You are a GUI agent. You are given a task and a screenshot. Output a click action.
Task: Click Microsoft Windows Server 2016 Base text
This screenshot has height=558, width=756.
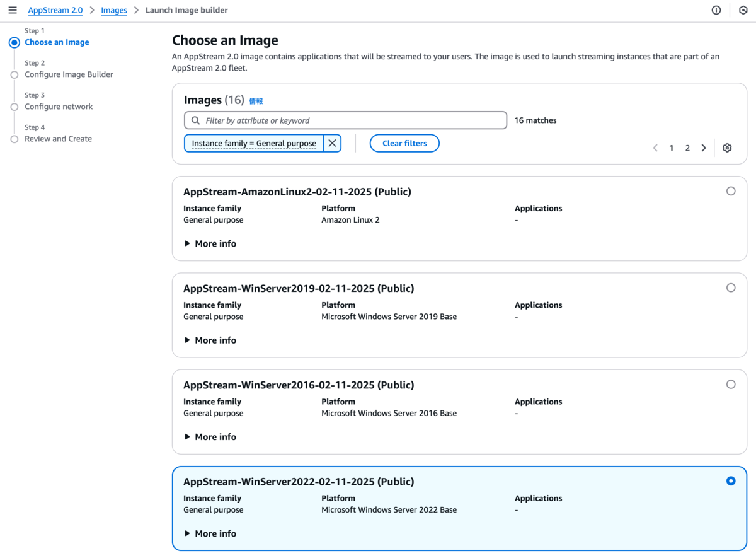coord(389,413)
